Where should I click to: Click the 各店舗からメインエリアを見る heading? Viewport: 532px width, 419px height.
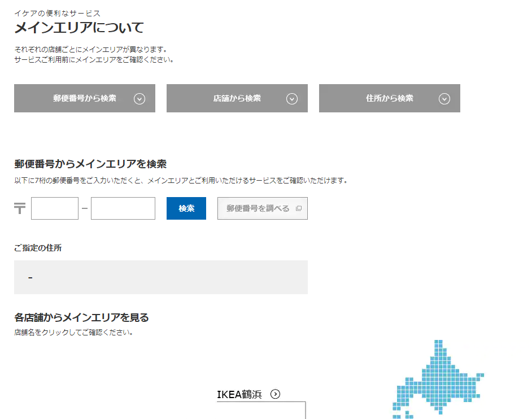[81, 317]
